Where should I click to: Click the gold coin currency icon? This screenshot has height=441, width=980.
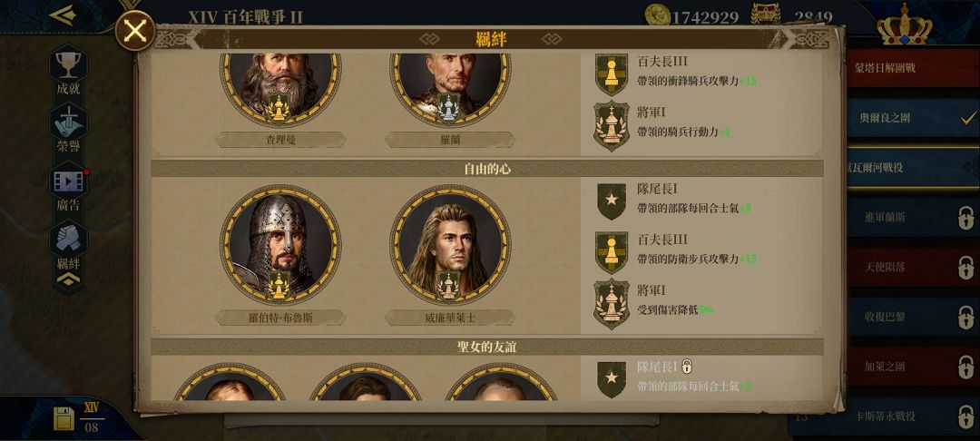pos(658,15)
